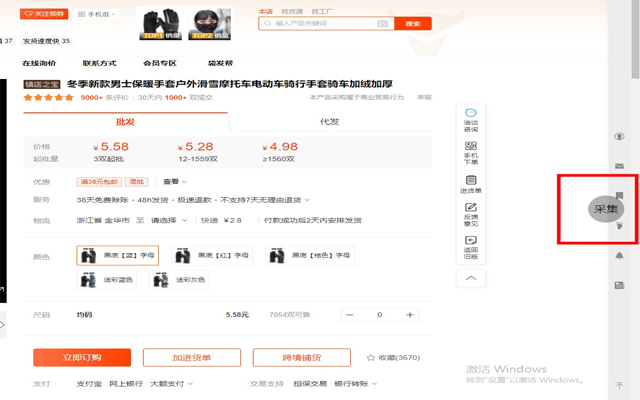Click the quantity input showing 0
The height and width of the screenshot is (400, 640).
pos(380,315)
